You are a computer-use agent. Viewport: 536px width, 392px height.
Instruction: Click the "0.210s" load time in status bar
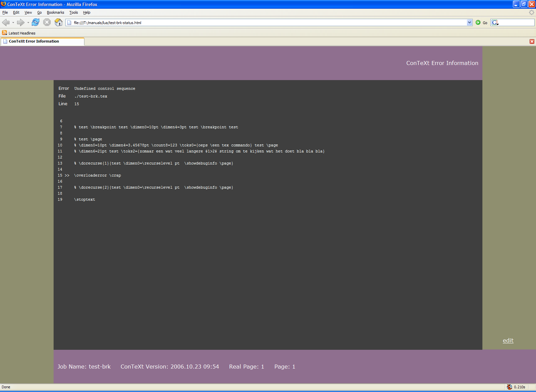pyautogui.click(x=519, y=387)
